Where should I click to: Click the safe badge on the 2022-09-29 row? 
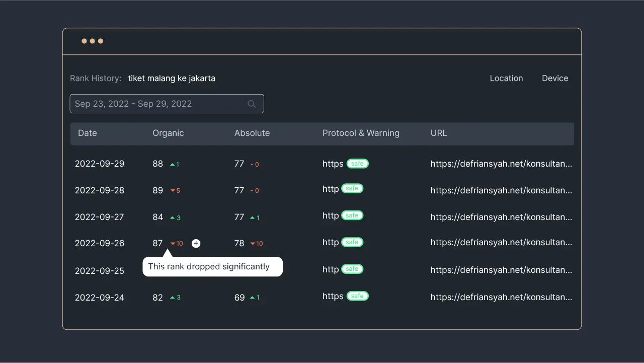coord(357,164)
